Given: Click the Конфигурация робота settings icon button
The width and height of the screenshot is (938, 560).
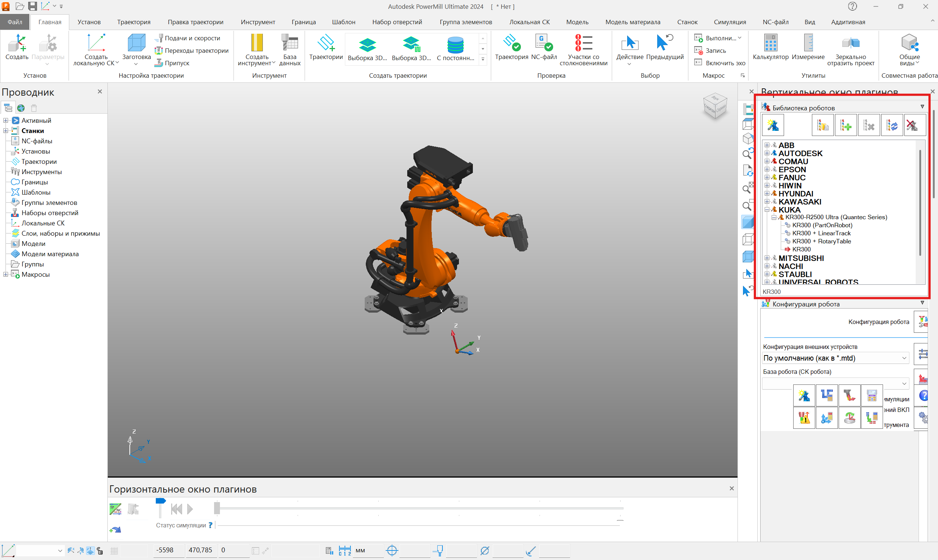Looking at the screenshot, I should click(x=922, y=321).
